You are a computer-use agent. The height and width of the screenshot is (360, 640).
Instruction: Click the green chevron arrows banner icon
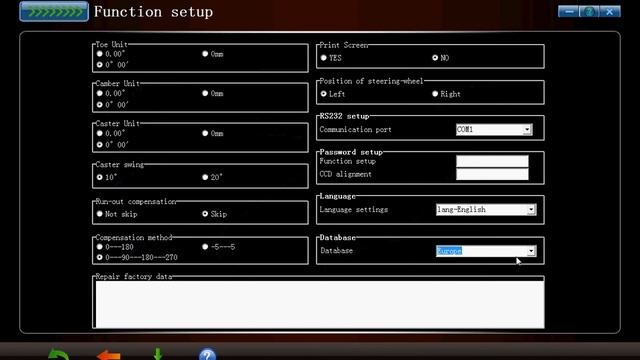click(x=54, y=12)
